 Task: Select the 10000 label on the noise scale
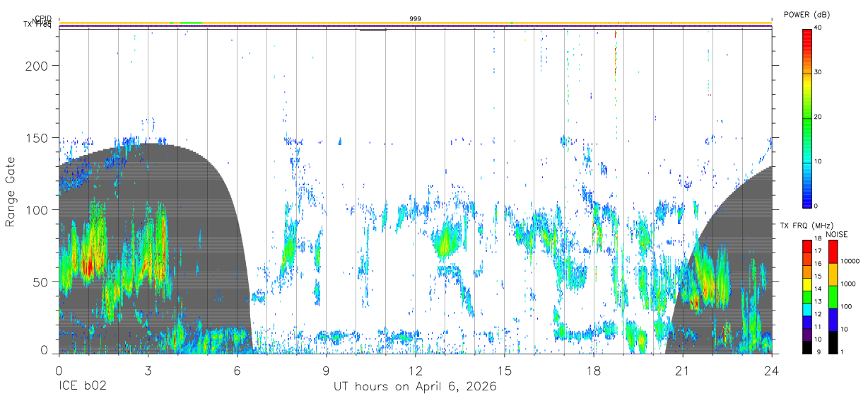(850, 261)
